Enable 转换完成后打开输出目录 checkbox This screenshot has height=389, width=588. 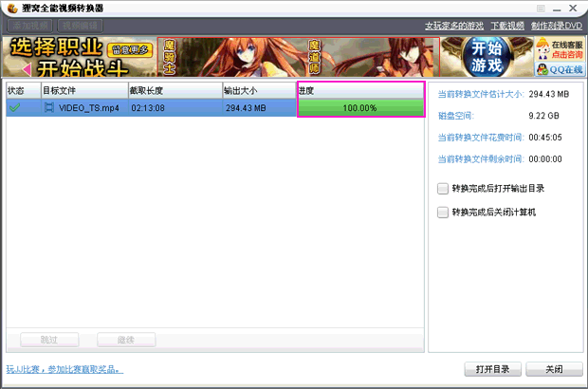443,188
